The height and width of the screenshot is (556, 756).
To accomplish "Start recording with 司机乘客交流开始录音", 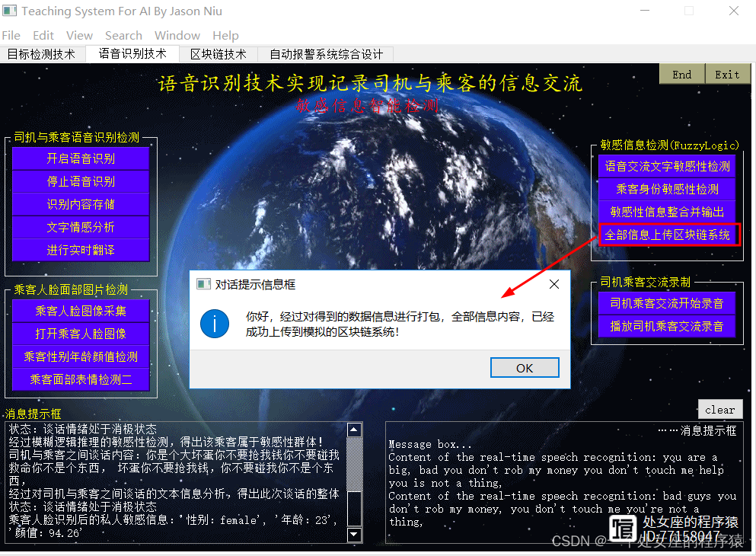I will tap(667, 302).
